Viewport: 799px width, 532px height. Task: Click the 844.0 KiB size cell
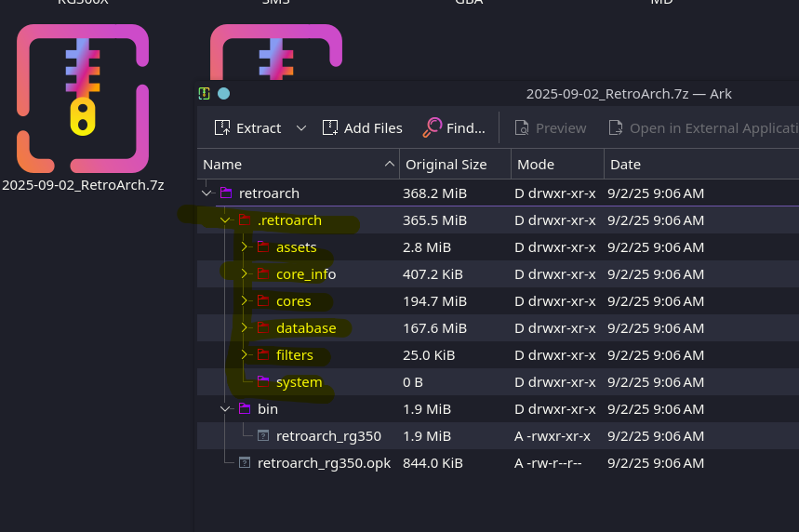tap(433, 464)
